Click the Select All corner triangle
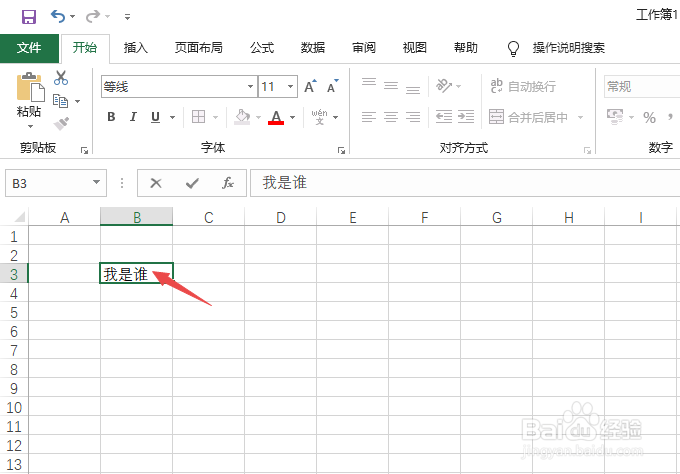 coord(19,216)
